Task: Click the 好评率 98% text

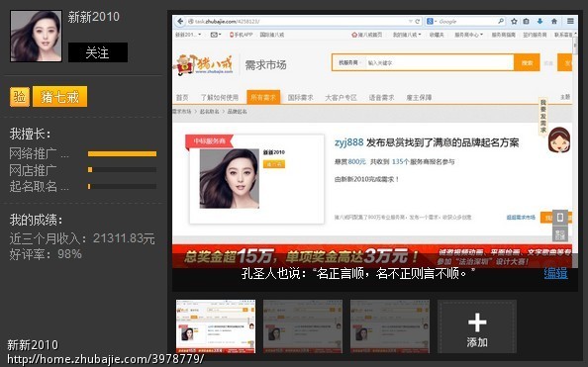Action: pos(46,254)
